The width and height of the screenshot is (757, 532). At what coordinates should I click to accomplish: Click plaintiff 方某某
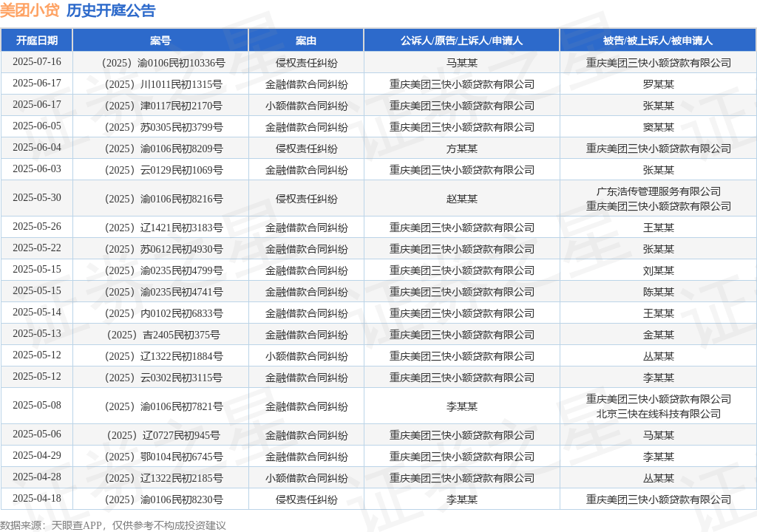tap(461, 149)
